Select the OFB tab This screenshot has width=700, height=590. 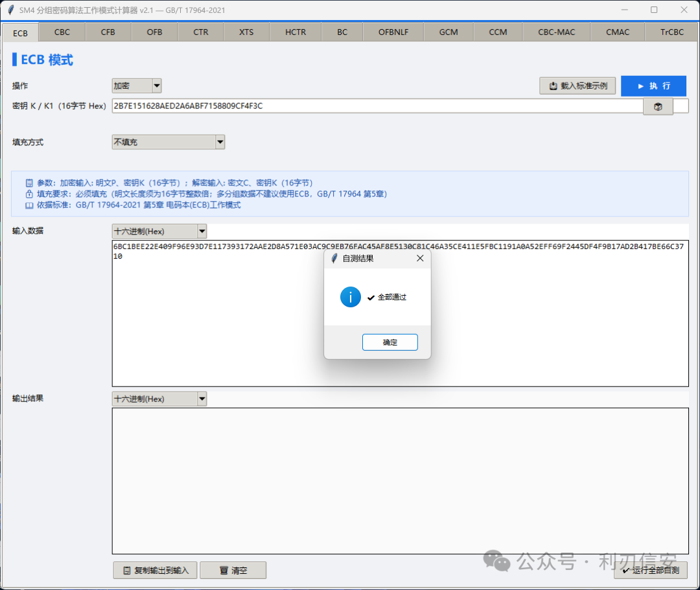(x=154, y=32)
